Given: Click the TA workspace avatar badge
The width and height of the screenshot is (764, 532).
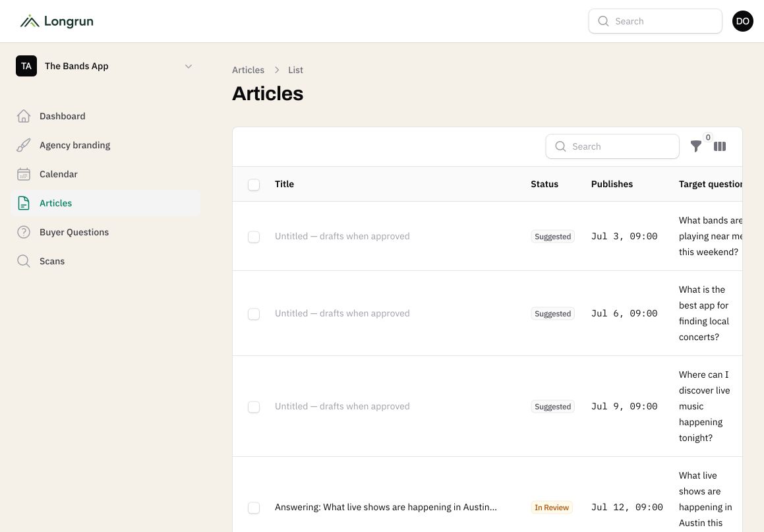Looking at the screenshot, I should coord(26,66).
